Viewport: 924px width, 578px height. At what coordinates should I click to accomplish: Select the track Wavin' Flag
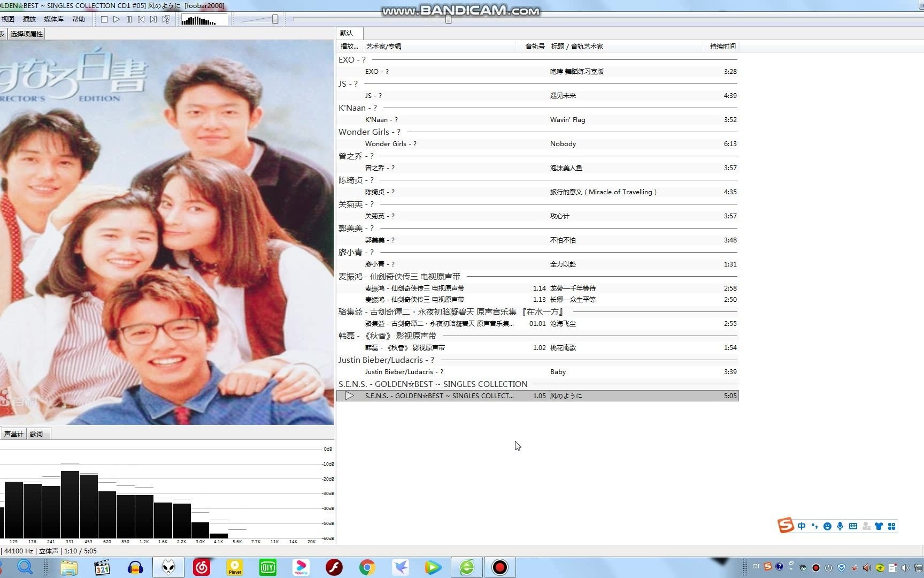pos(537,120)
